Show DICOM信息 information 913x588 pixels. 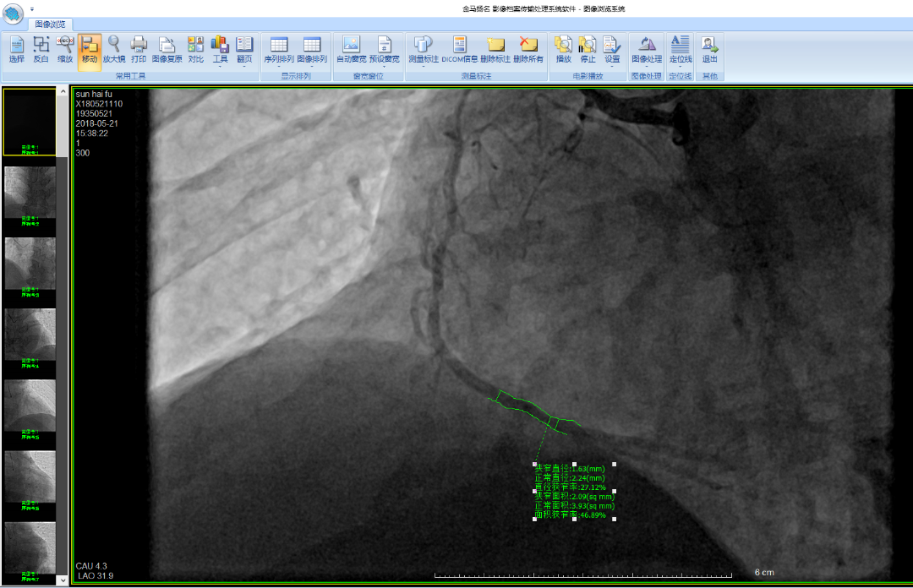[459, 50]
